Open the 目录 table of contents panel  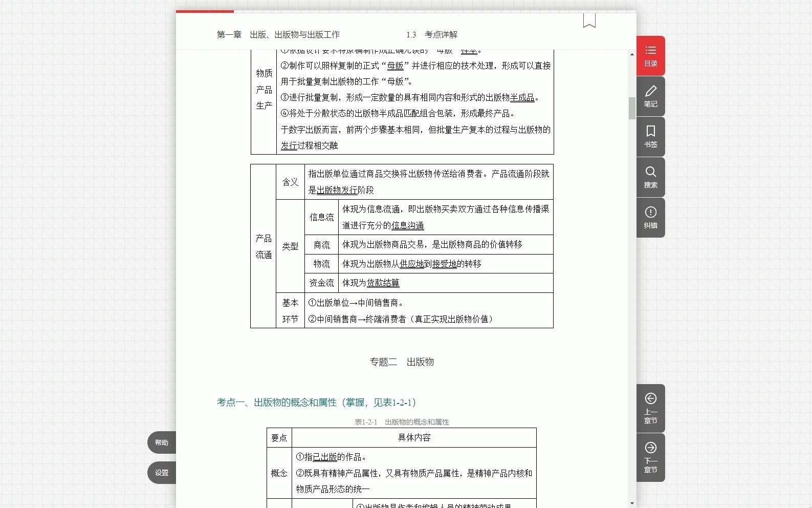click(650, 56)
